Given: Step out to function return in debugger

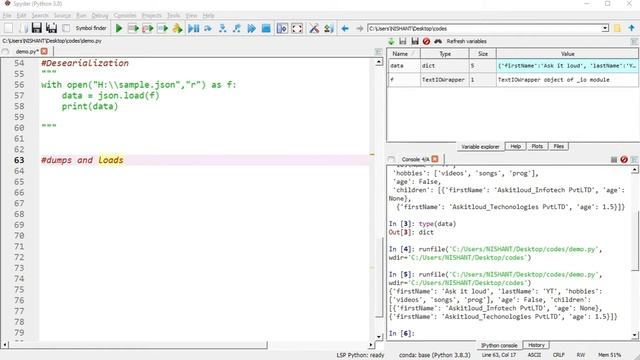Looking at the screenshot, I should [x=237, y=28].
